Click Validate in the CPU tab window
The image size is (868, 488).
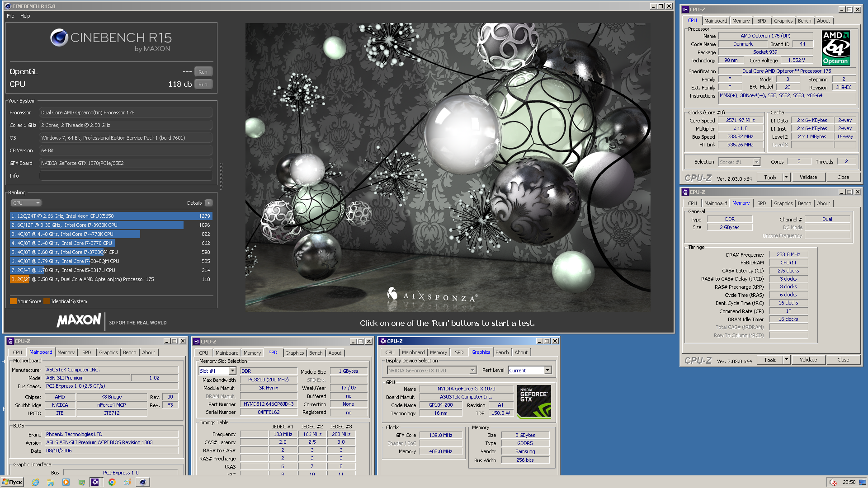pos(808,178)
